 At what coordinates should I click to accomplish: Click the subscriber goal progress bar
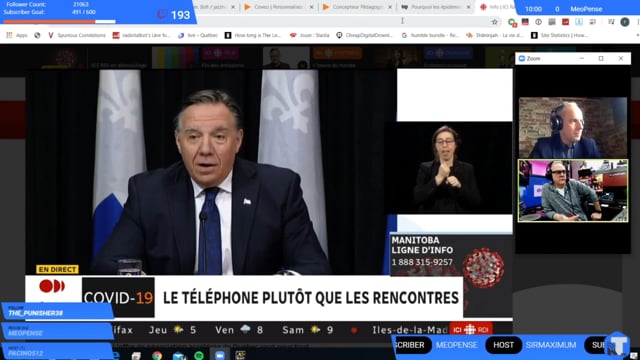[60, 21]
